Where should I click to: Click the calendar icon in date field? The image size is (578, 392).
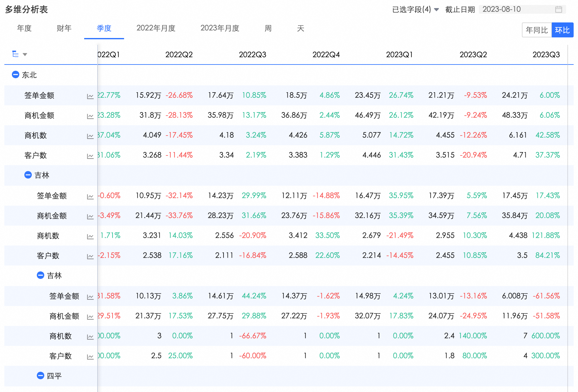pos(558,10)
